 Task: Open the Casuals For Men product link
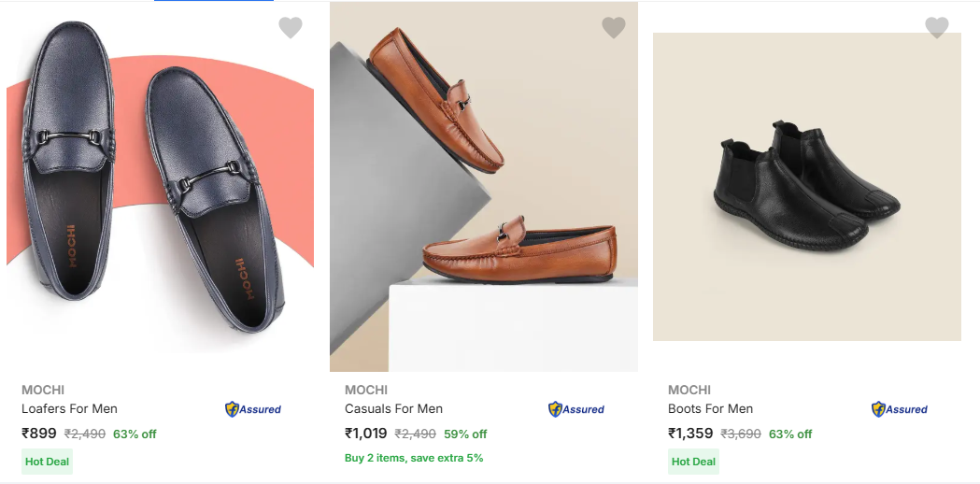tap(393, 409)
